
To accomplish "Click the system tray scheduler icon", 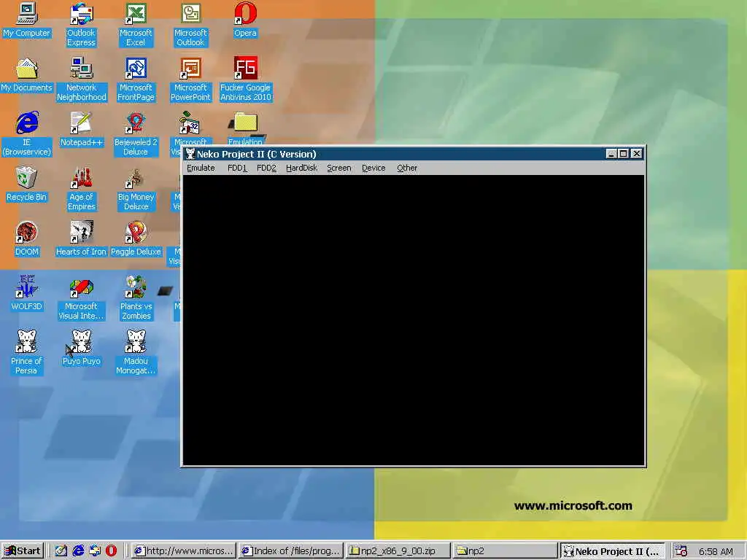I will [x=681, y=551].
